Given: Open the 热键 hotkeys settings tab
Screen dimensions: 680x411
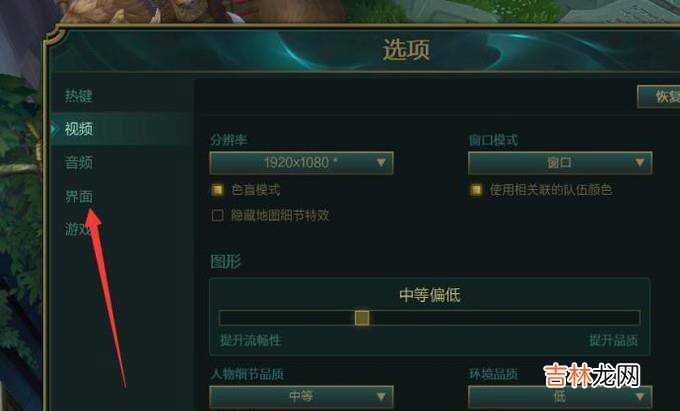Looking at the screenshot, I should (x=78, y=96).
